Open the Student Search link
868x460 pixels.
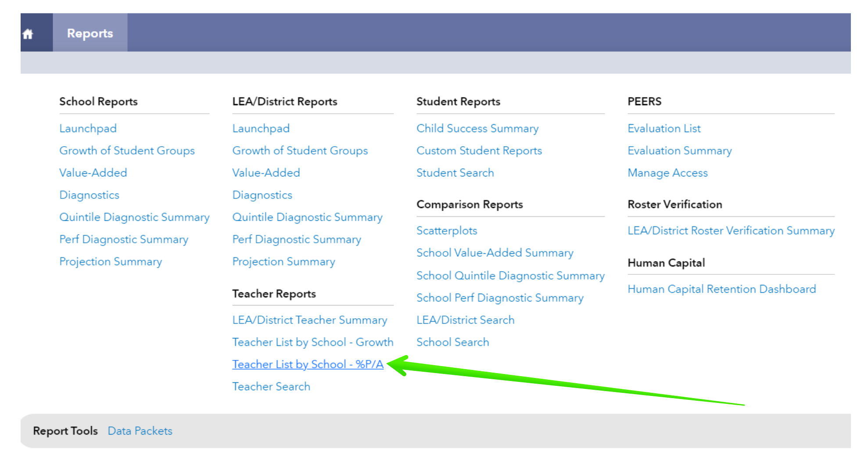pyautogui.click(x=455, y=173)
